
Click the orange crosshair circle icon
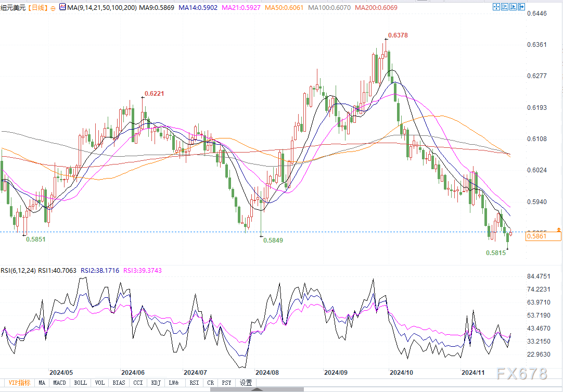click(x=54, y=8)
